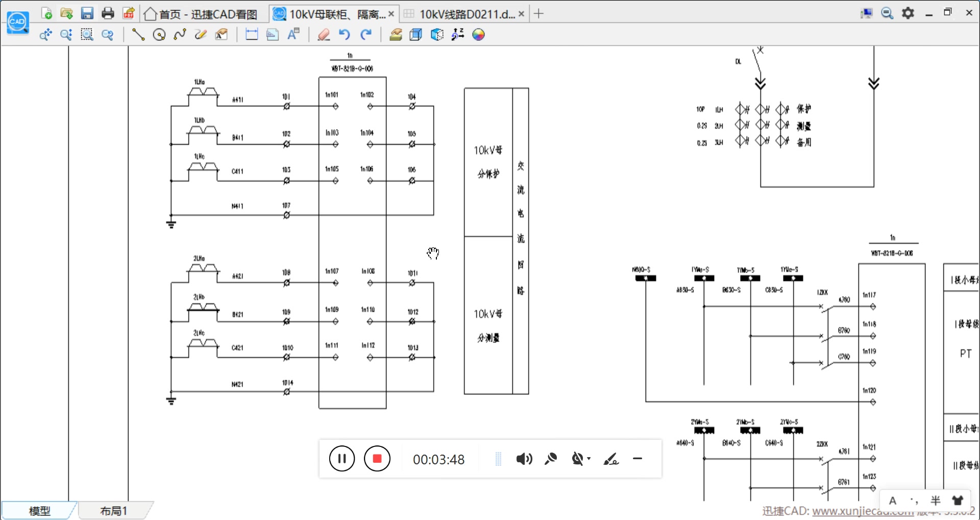This screenshot has width=980, height=520.
Task: Click the 10kV母分测量 label box
Action: click(488, 316)
